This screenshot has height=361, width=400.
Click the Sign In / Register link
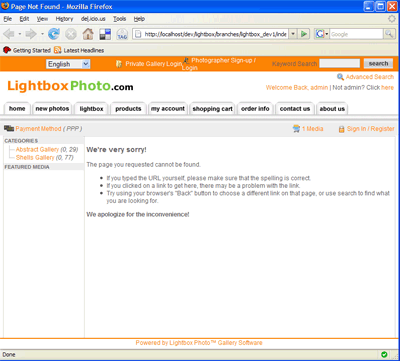(370, 129)
